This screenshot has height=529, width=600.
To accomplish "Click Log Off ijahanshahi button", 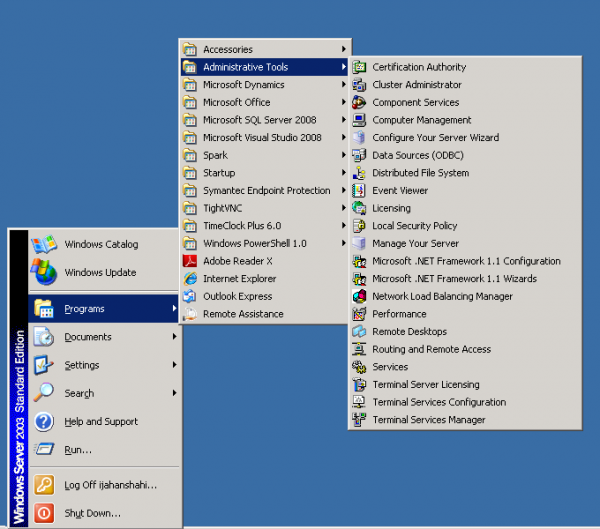I will tap(110, 485).
